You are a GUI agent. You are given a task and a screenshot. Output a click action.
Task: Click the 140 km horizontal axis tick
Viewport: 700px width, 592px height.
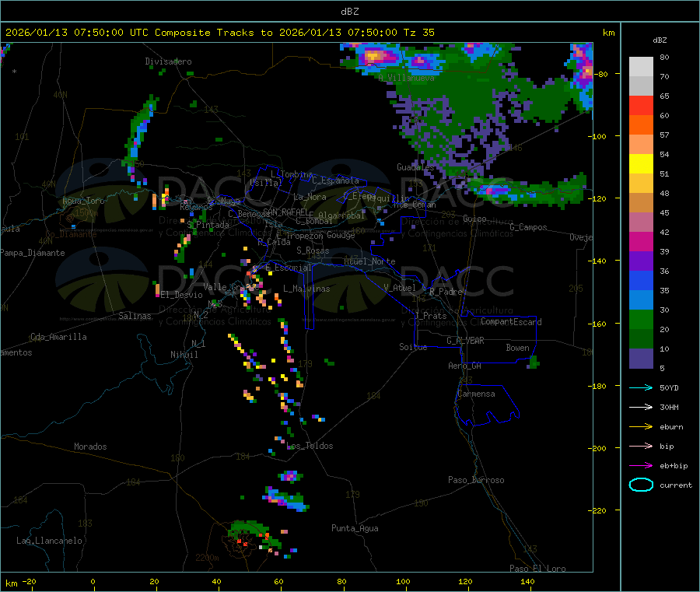[x=527, y=581]
